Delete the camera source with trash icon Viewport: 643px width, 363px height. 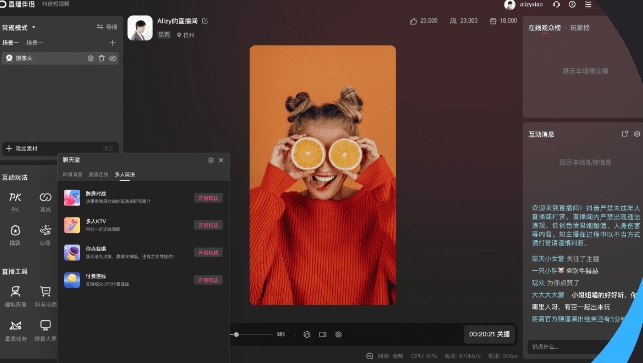pyautogui.click(x=102, y=58)
